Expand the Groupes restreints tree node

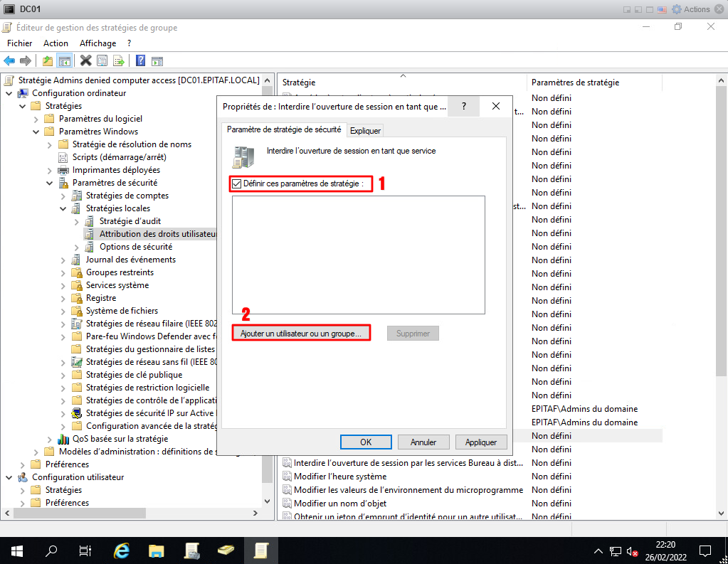(63, 272)
